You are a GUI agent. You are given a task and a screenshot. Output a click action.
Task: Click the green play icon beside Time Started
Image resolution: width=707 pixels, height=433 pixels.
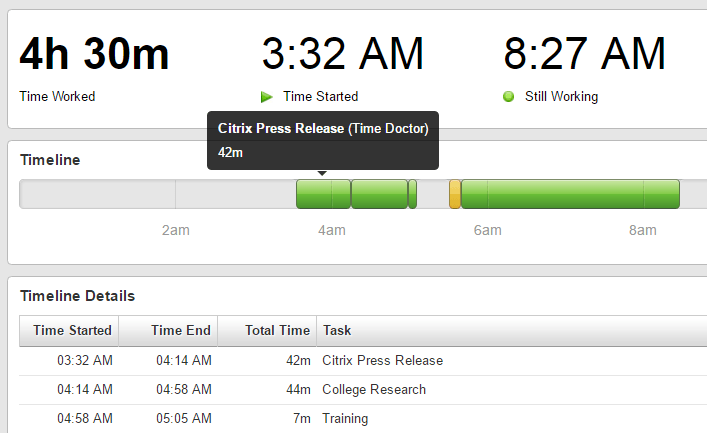[x=267, y=97]
